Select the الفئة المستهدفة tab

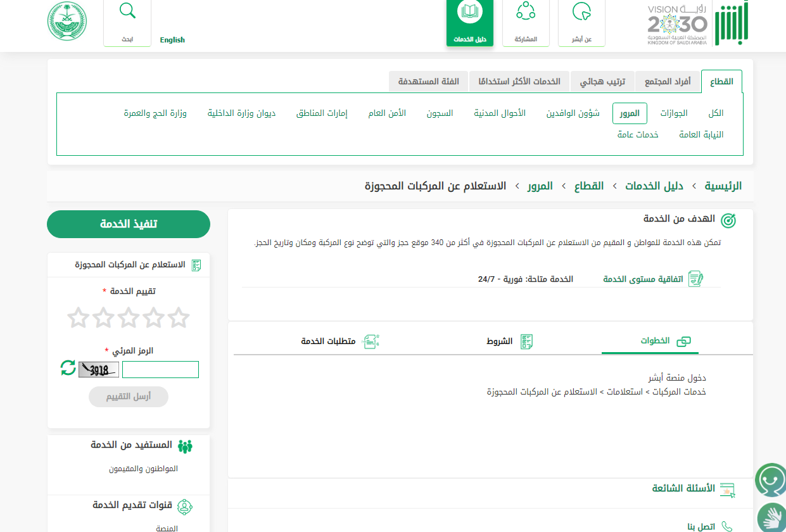[x=428, y=82]
